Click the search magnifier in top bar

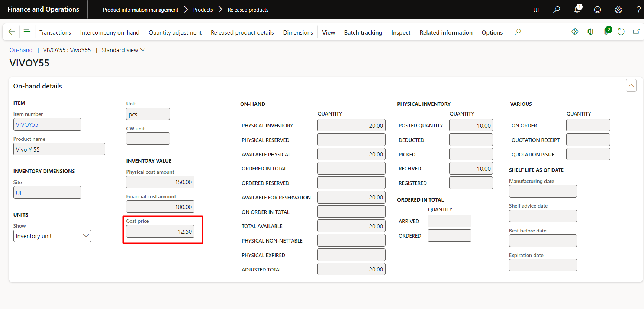point(556,10)
